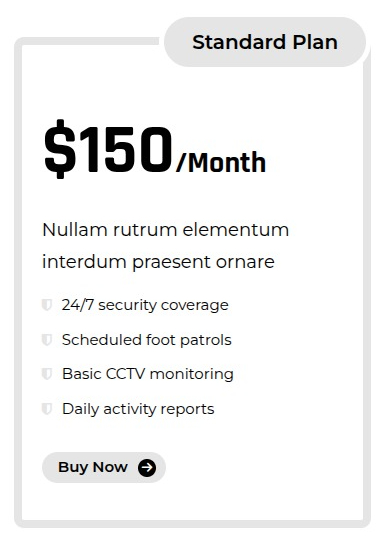Screen dimensions: 391x540
Task: Select the 24/7 security coverage feature text
Action: pos(145,305)
